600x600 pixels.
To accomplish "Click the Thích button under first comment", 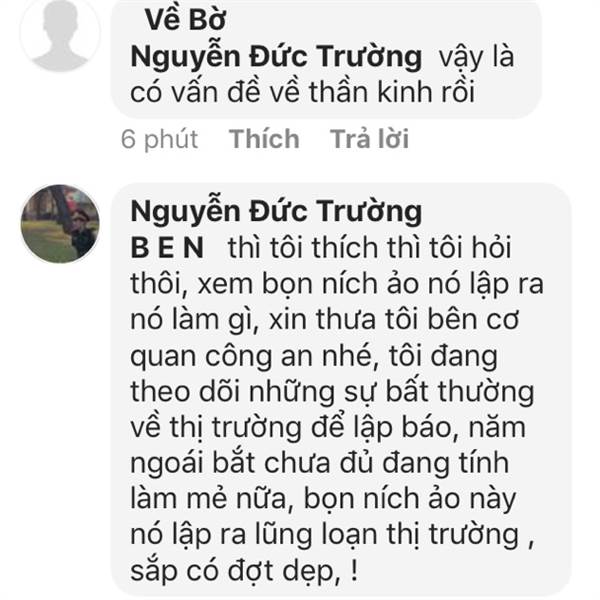I will coord(264,139).
